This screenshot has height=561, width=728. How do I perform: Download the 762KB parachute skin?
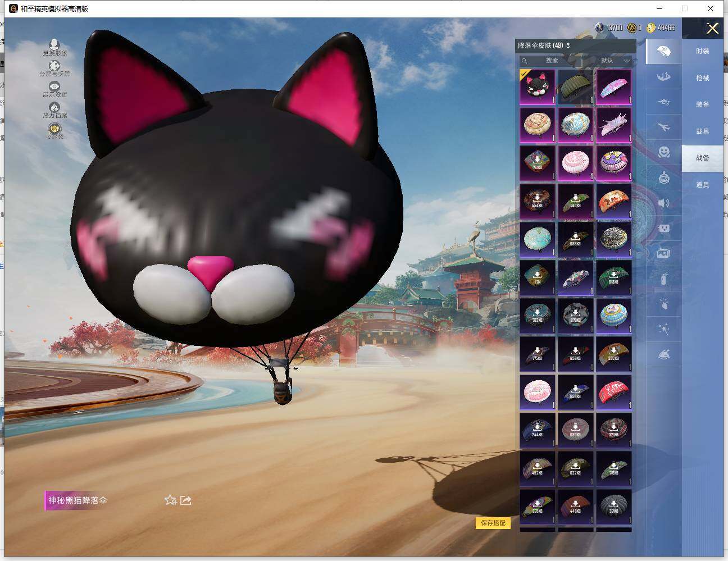(538, 316)
